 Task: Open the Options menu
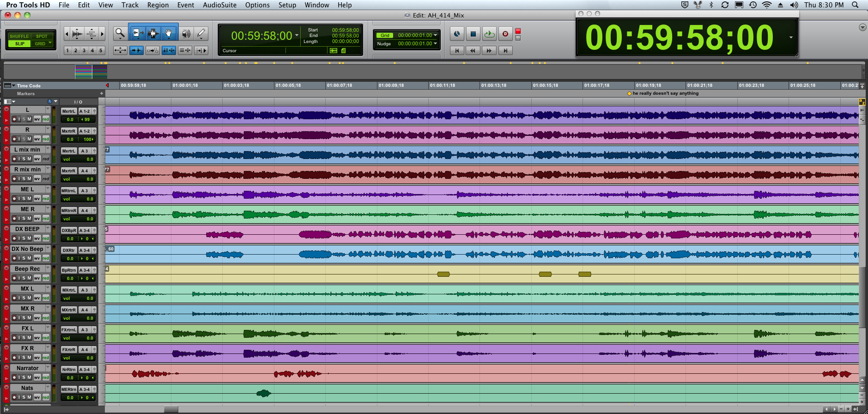point(257,5)
